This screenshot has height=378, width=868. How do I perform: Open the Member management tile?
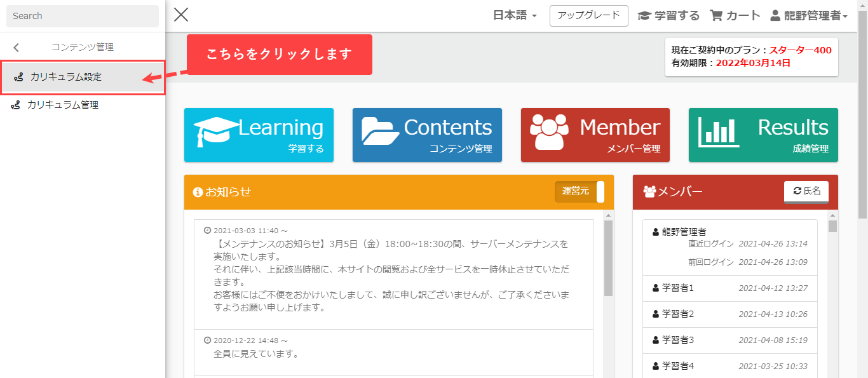coord(595,135)
